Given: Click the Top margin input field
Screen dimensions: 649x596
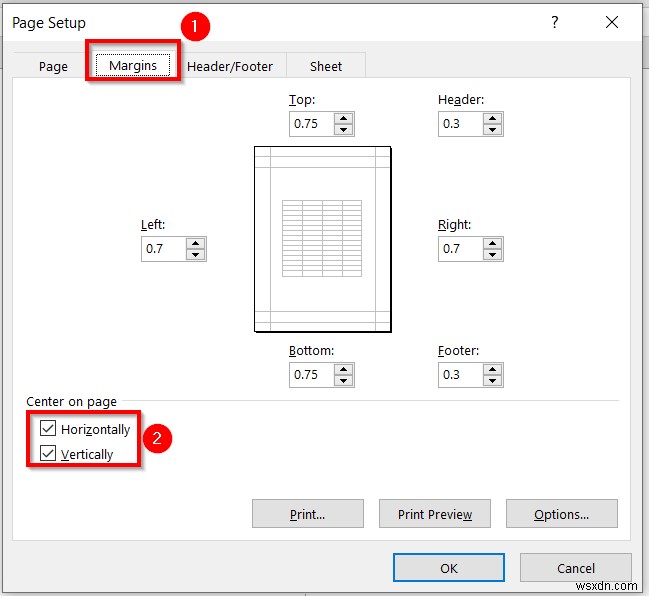Looking at the screenshot, I should click(x=312, y=124).
